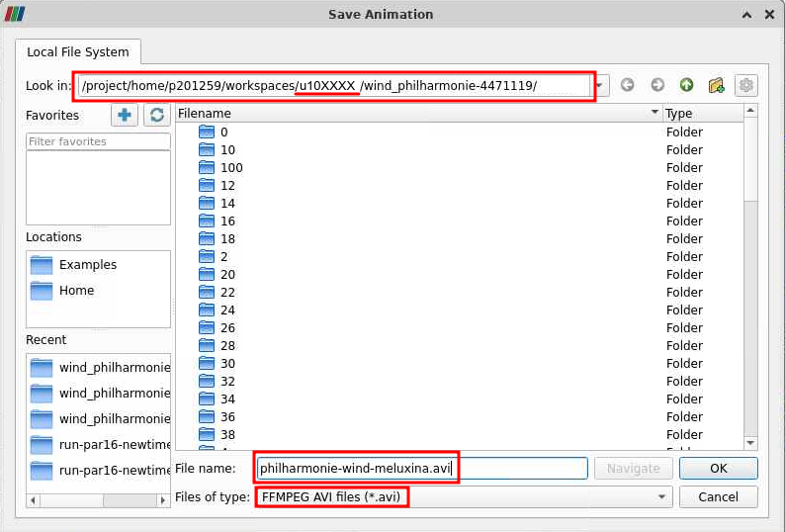Click the navigate forward arrow icon
The image size is (785, 532).
click(x=656, y=86)
